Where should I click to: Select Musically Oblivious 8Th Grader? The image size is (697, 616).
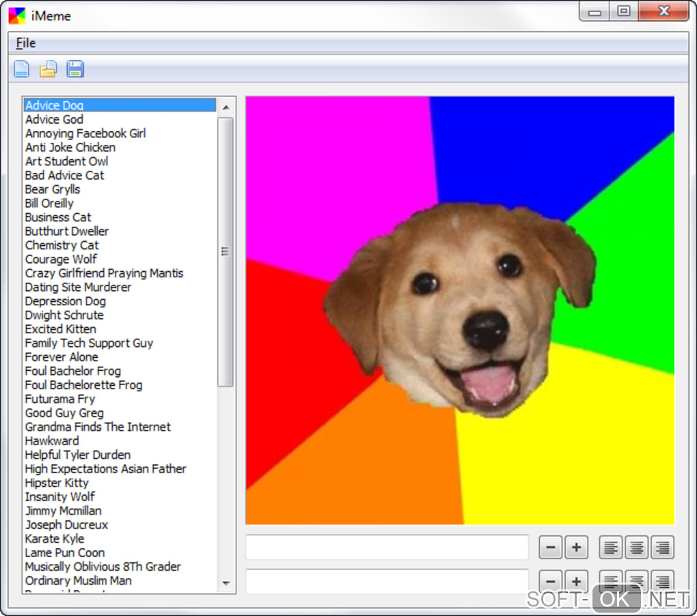coord(120,567)
